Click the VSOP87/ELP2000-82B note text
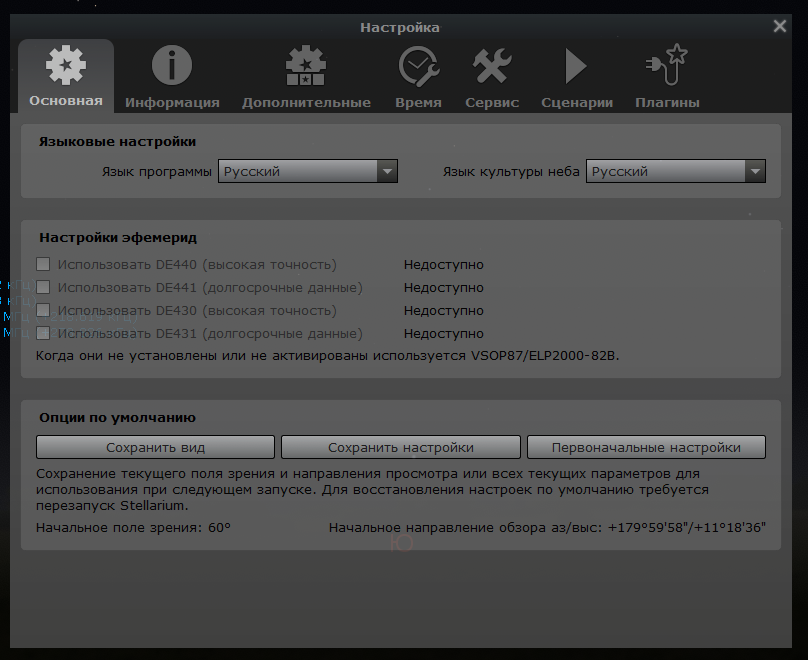Image resolution: width=808 pixels, height=660 pixels. tap(327, 356)
